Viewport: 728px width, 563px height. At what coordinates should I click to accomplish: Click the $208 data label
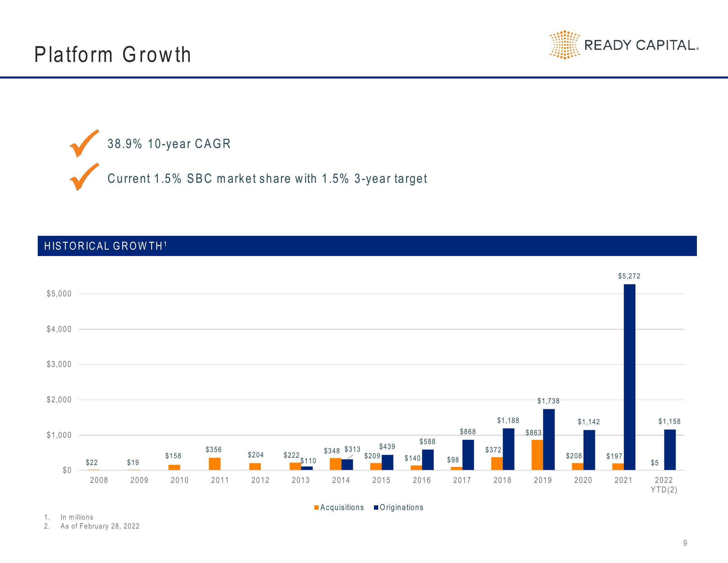[x=574, y=456]
